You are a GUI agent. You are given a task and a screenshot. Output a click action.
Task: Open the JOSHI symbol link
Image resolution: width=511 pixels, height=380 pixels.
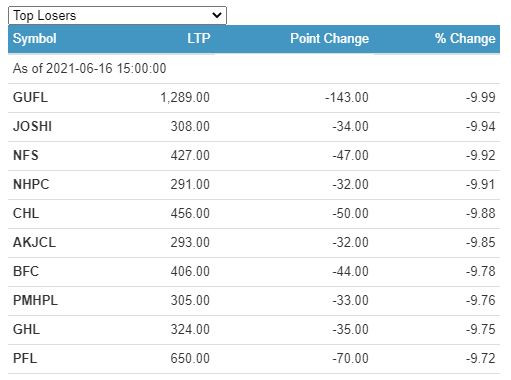tap(32, 127)
